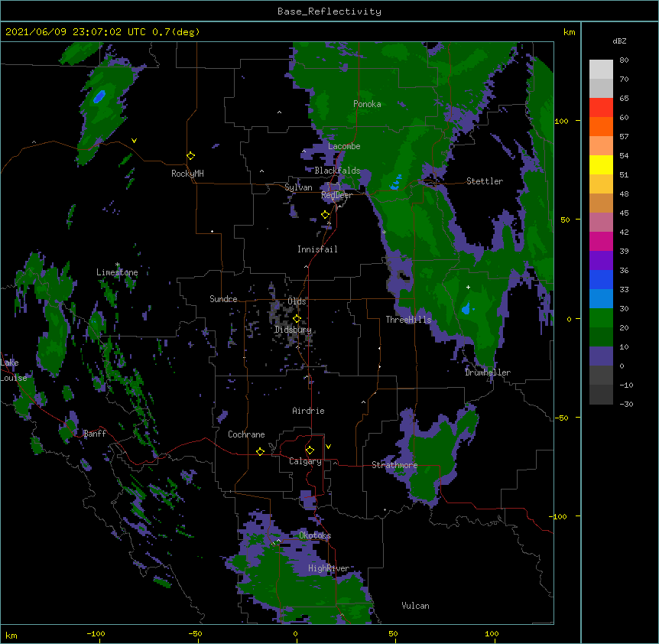
Task: Pick the yellow diamond marker below Cochrane
Action: pos(260,451)
